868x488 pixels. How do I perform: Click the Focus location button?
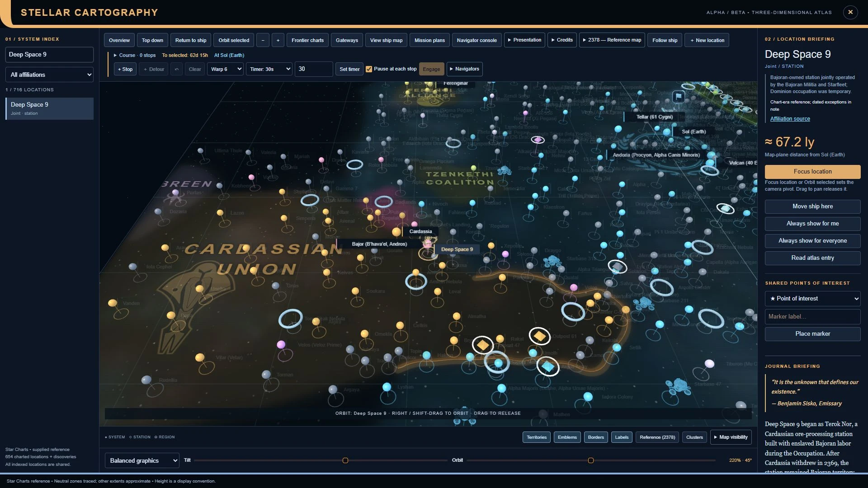coord(812,172)
